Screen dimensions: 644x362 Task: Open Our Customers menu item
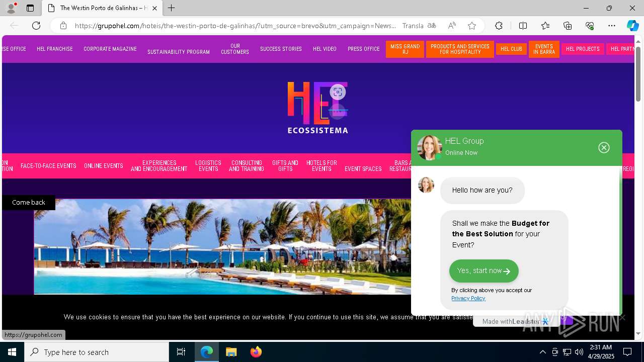(x=235, y=49)
